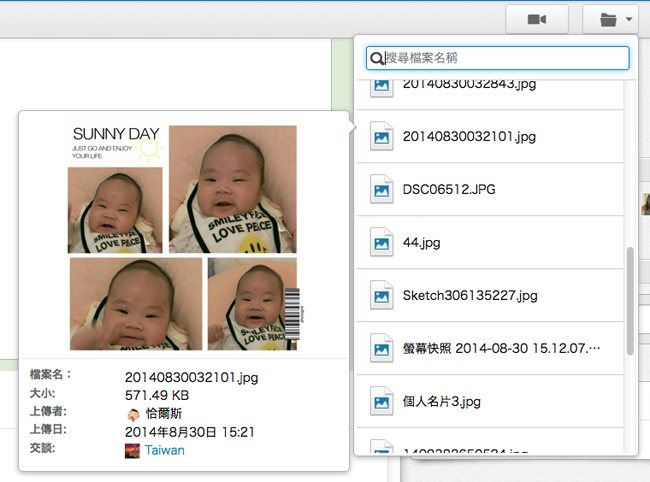Viewport: 650px width, 482px height.
Task: Click image icon next to DSC06512.JPG
Action: (381, 189)
